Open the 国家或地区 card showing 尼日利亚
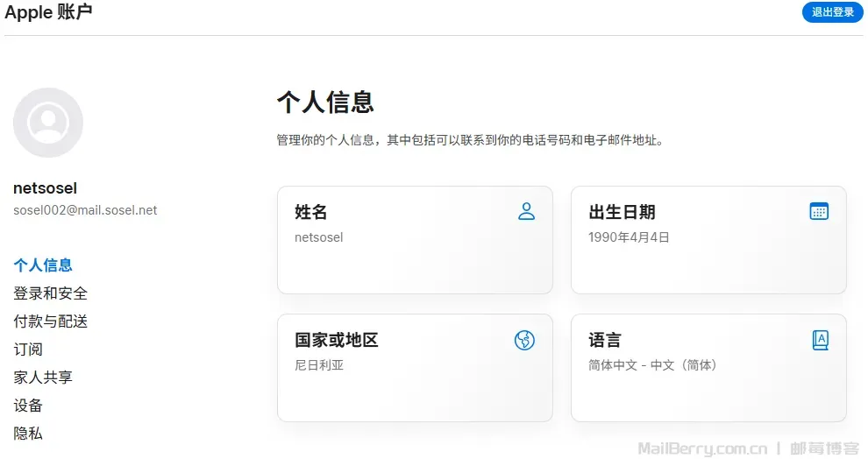 (416, 368)
